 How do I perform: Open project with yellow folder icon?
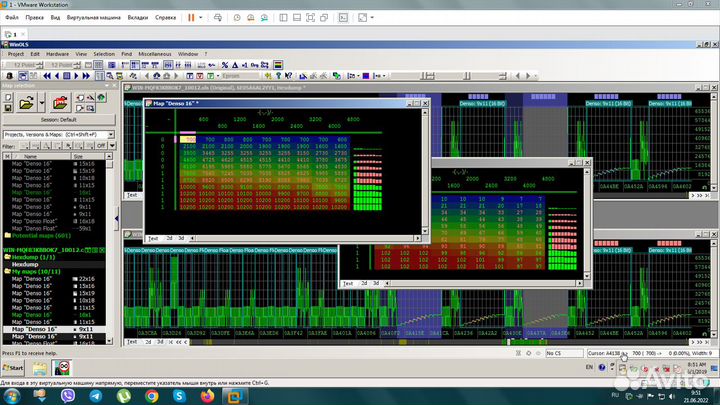(27, 103)
